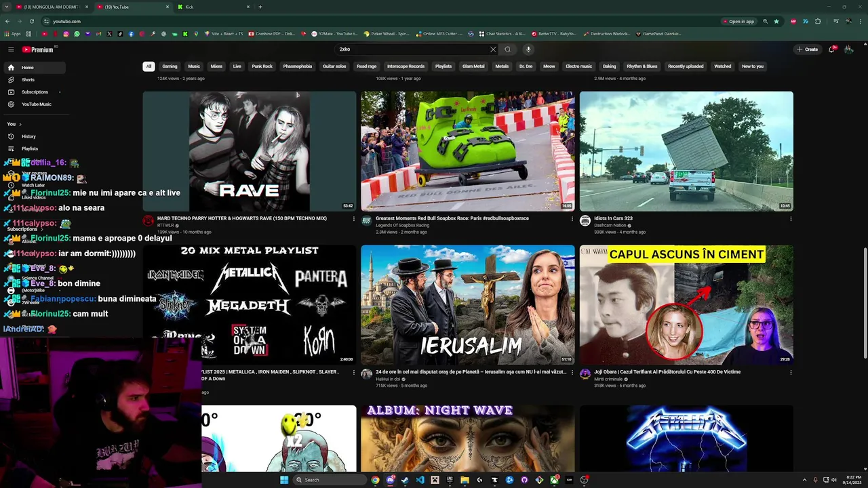Open more options for Ierusalim video
The image size is (868, 488).
tap(572, 372)
